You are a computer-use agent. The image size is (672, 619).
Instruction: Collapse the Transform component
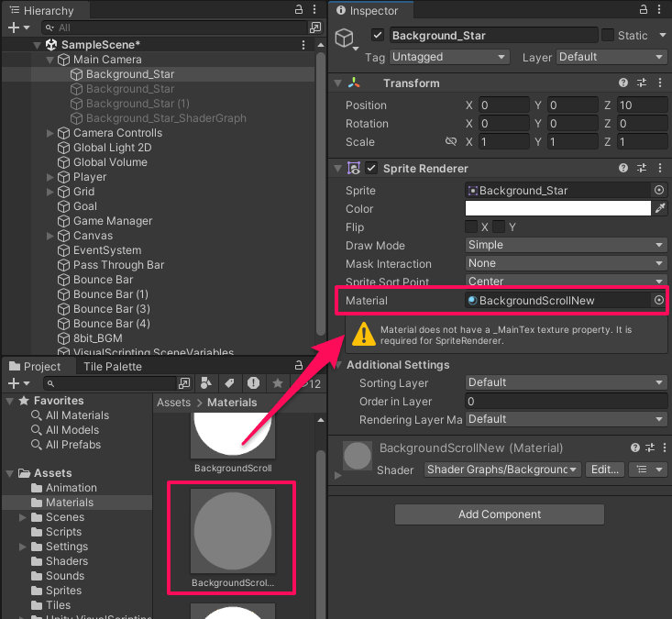tap(338, 83)
